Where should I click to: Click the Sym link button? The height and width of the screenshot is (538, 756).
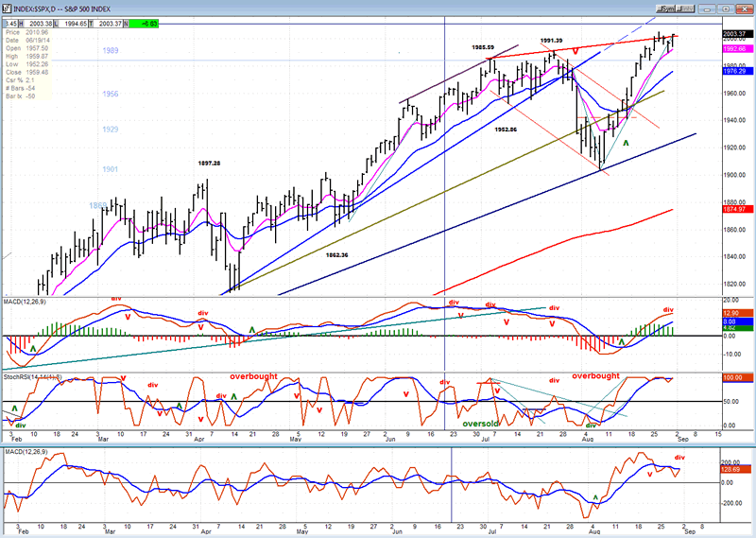(x=665, y=7)
